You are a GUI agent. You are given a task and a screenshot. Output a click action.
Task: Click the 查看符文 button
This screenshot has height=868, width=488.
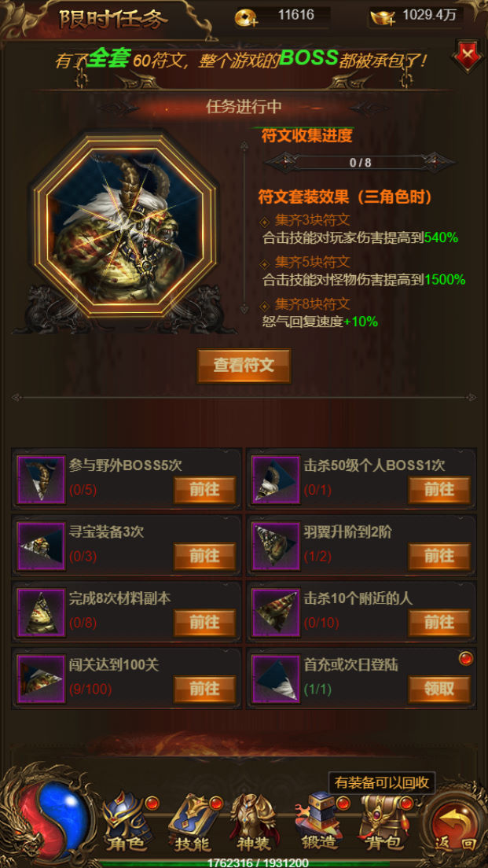(x=244, y=366)
